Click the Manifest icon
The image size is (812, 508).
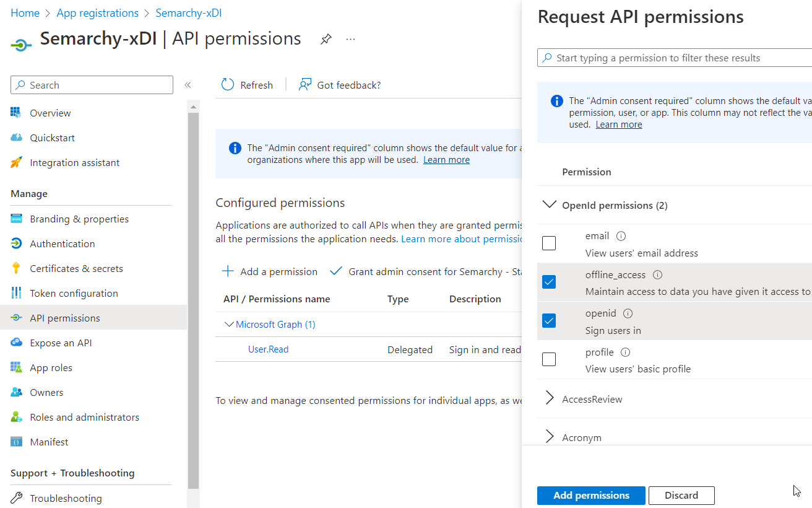pos(16,442)
